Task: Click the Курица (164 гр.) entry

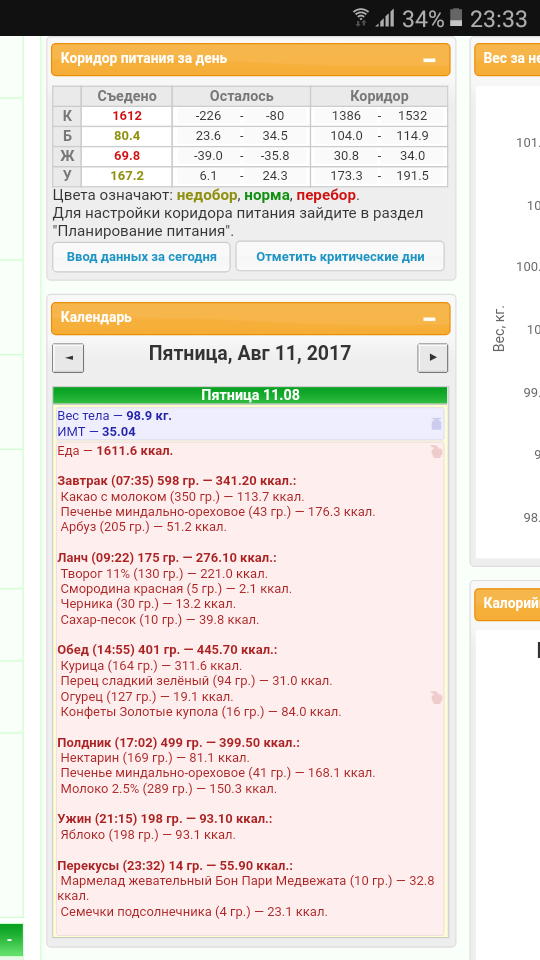Action: [151, 666]
